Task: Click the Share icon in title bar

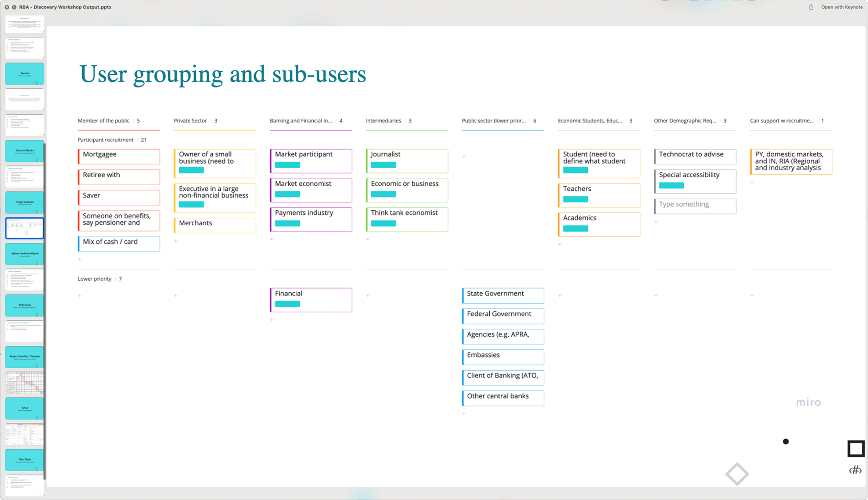Action: tap(811, 7)
